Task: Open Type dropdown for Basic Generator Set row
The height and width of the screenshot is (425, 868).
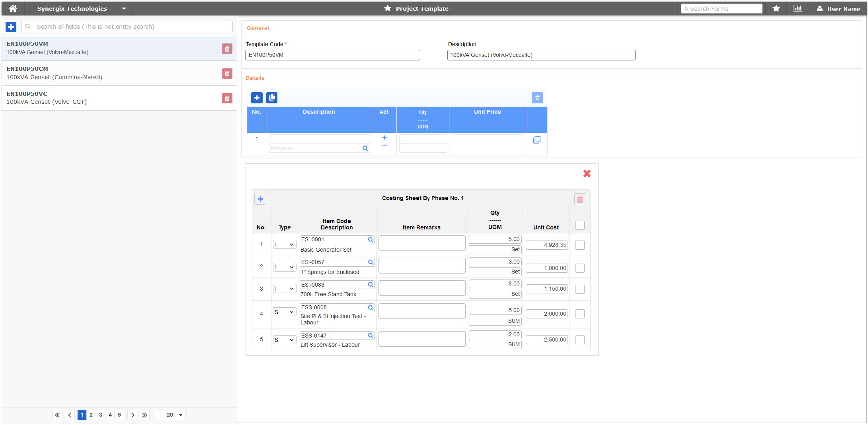Action: (284, 244)
